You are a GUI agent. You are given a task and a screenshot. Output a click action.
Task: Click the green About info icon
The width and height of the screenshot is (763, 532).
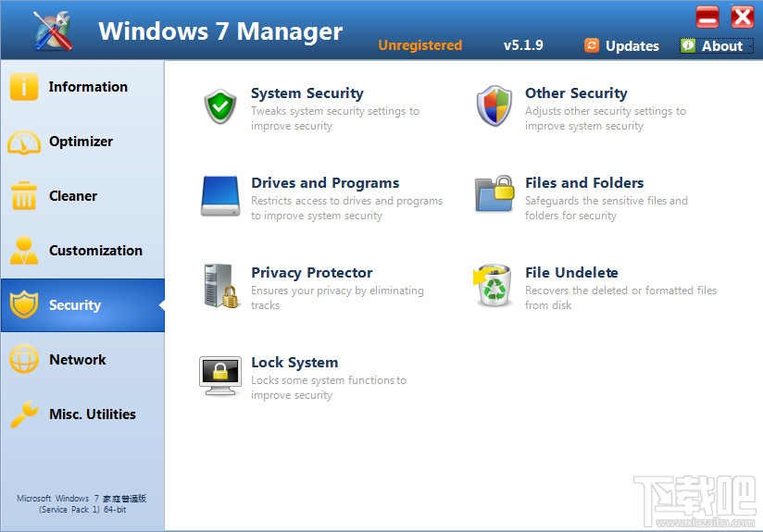(688, 45)
